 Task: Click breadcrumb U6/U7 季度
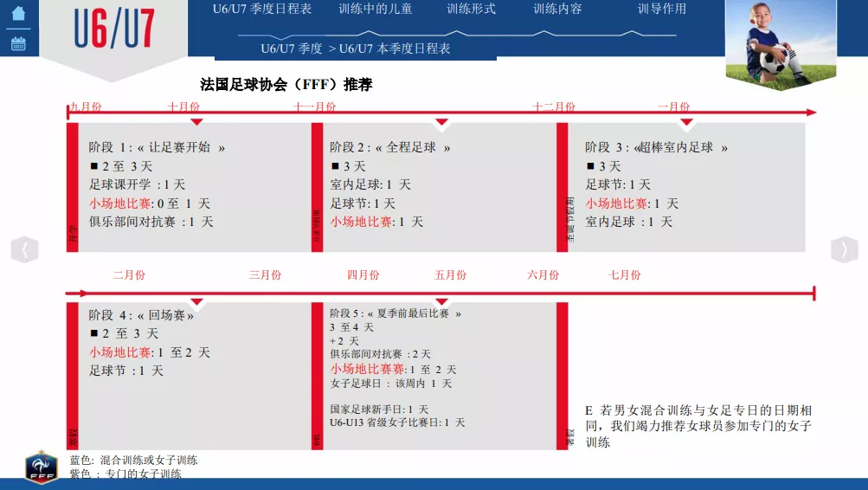[291, 48]
